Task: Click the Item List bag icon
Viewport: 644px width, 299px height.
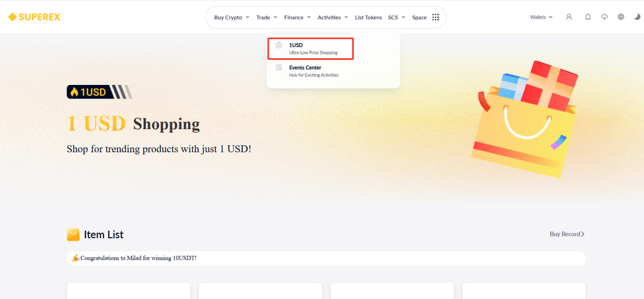Action: (73, 235)
